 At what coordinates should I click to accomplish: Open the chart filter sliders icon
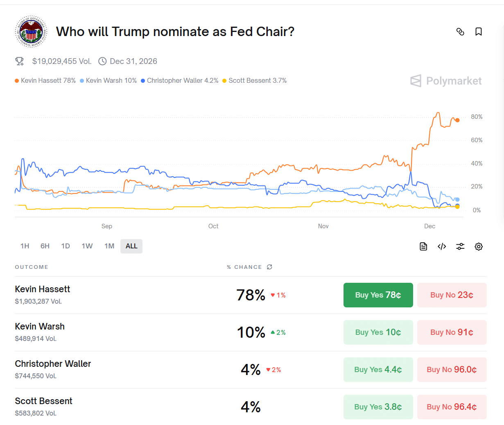point(460,246)
